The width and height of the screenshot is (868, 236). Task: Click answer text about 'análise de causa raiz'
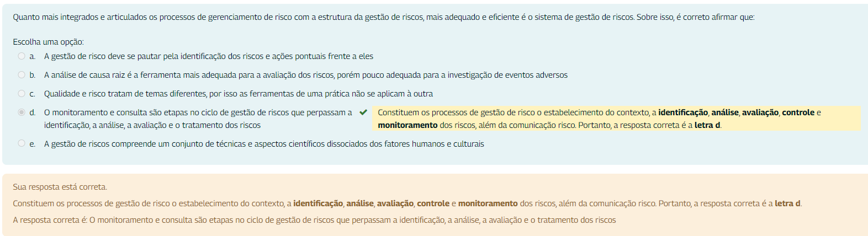(306, 75)
